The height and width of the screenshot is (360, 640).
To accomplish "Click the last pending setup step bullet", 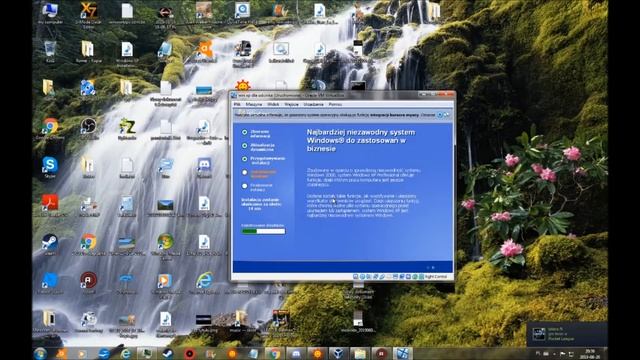I will click(244, 186).
